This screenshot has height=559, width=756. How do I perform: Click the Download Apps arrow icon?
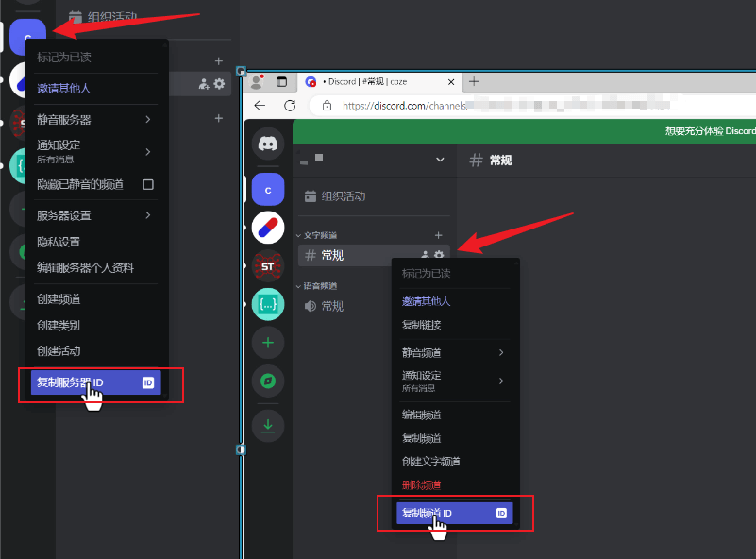[x=268, y=427]
